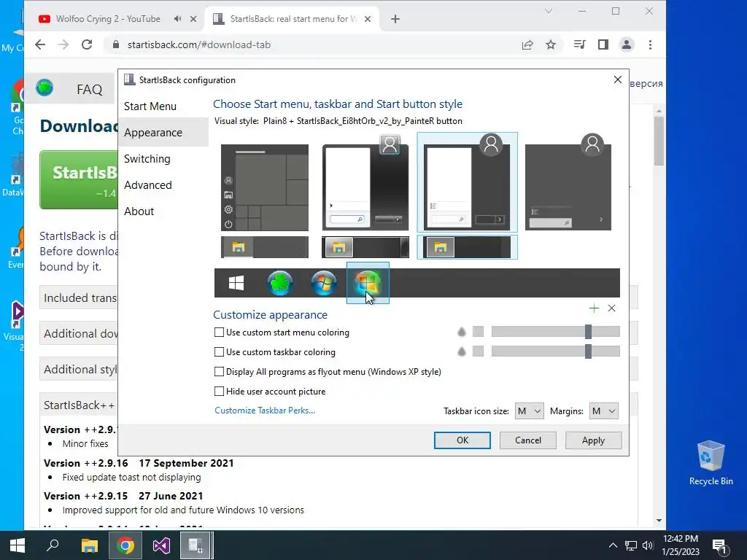Share this page via Chrome share icon

click(x=527, y=44)
